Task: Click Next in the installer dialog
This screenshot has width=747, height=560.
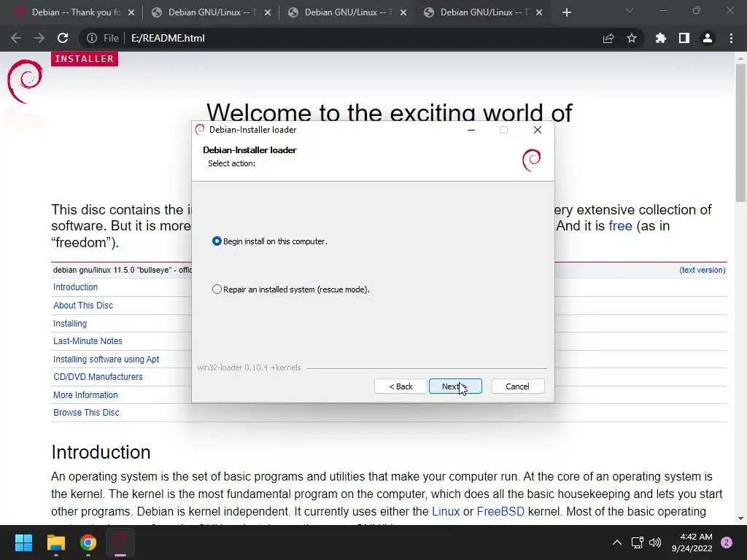Action: tap(455, 386)
